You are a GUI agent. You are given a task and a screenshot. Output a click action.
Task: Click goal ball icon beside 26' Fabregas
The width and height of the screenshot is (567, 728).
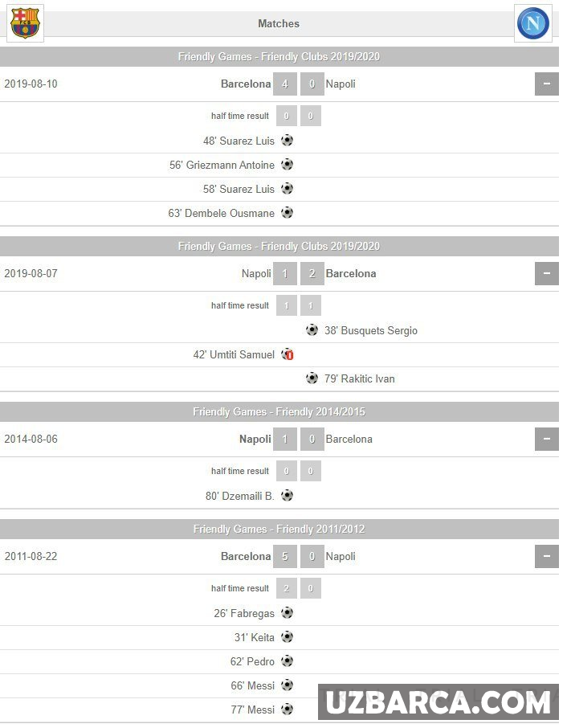[x=287, y=613]
